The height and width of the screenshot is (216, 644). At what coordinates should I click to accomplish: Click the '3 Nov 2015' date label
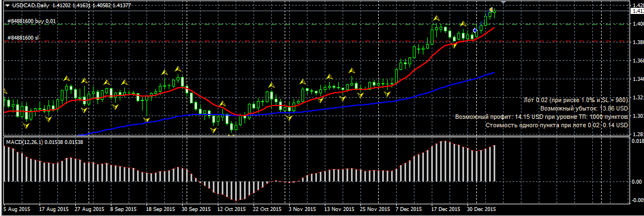tap(303, 209)
